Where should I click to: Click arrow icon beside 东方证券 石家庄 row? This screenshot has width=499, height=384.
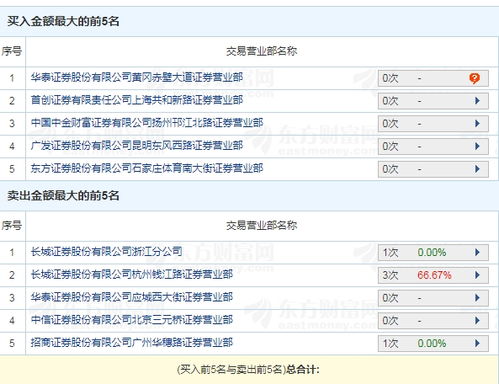point(477,169)
